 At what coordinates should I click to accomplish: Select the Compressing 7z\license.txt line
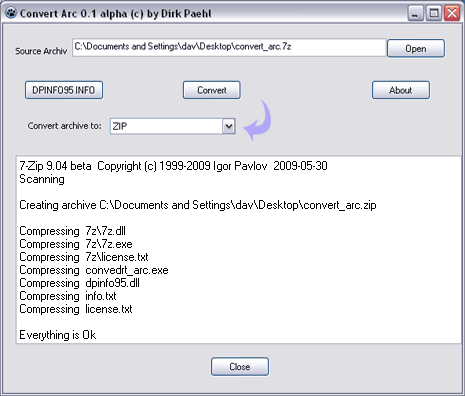(84, 257)
